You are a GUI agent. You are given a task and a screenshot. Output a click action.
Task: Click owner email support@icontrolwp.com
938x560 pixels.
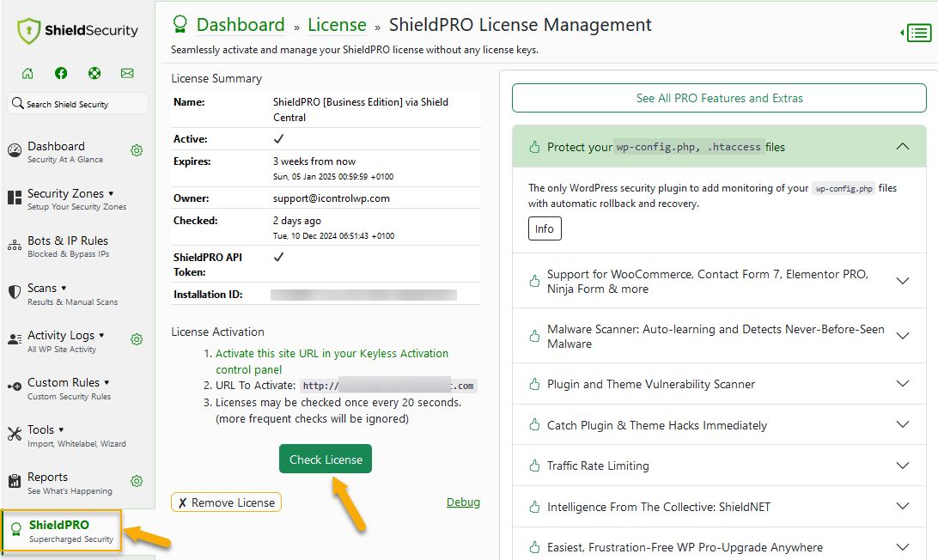(332, 198)
